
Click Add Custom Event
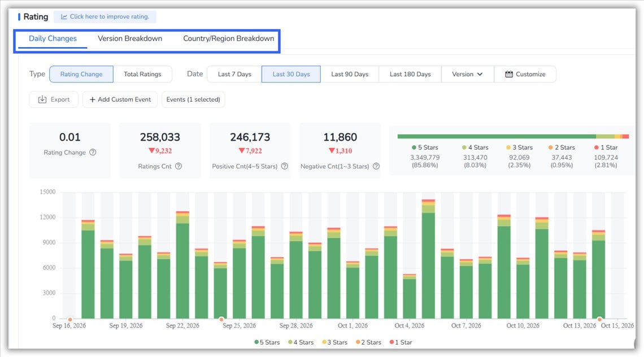pyautogui.click(x=120, y=99)
